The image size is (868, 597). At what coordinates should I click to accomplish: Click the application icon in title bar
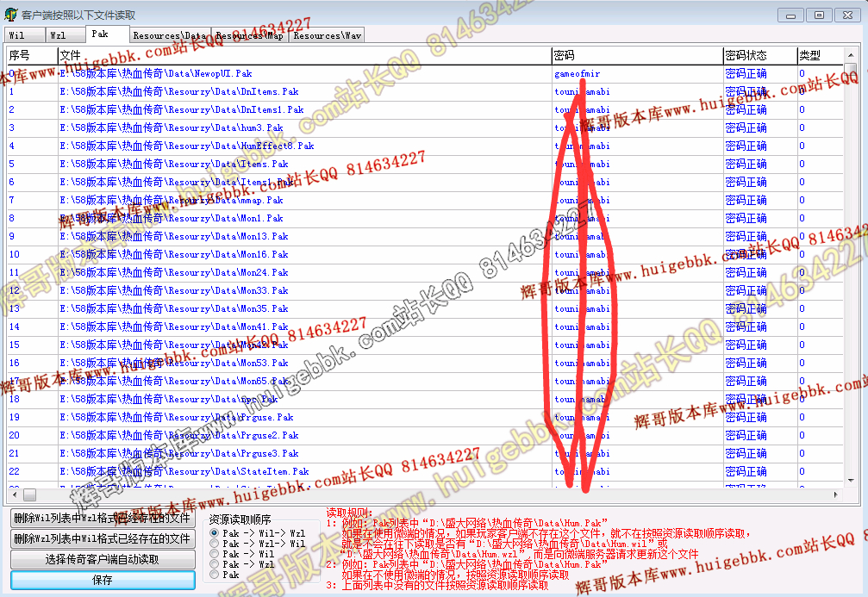click(10, 15)
